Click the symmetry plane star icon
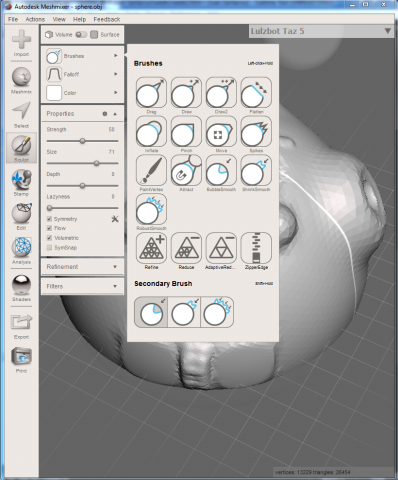The height and width of the screenshot is (480, 398). 115,219
